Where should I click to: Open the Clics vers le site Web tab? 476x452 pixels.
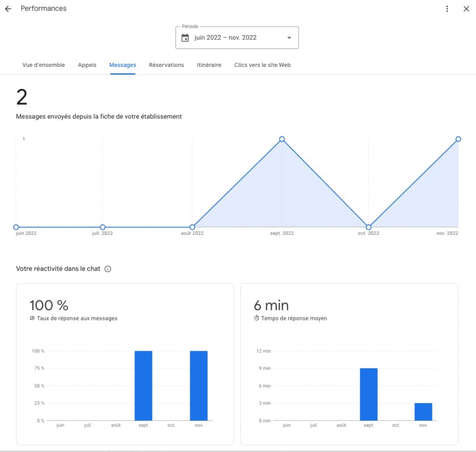click(262, 65)
